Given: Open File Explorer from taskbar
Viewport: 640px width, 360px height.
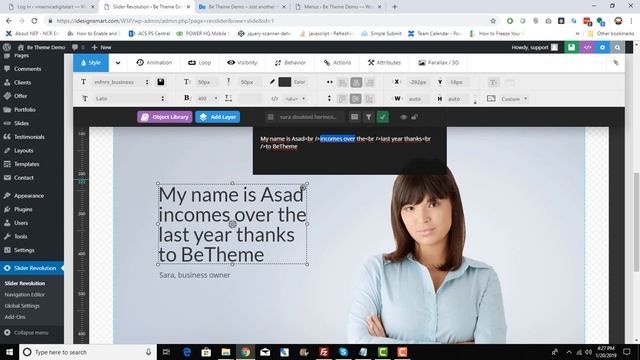Looking at the screenshot, I should click(226, 352).
